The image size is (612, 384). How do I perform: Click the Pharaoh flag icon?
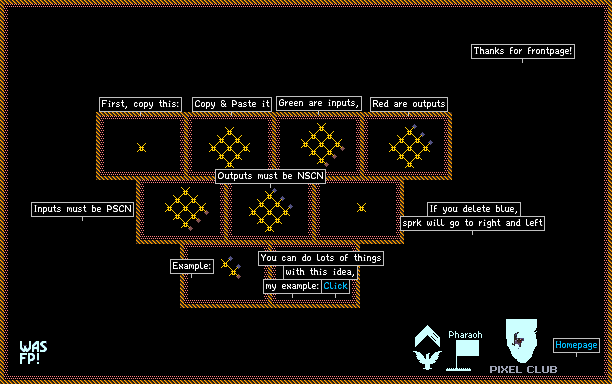click(463, 355)
